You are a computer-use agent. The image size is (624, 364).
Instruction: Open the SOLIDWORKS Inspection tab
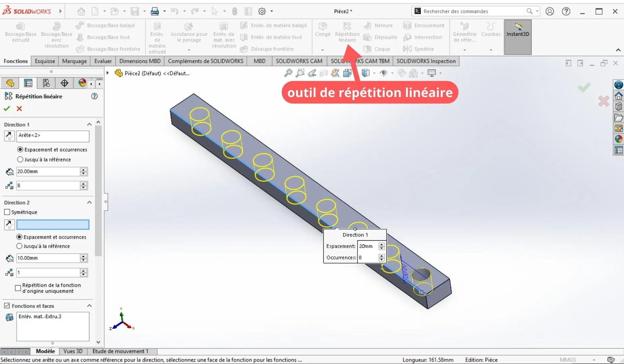click(426, 61)
